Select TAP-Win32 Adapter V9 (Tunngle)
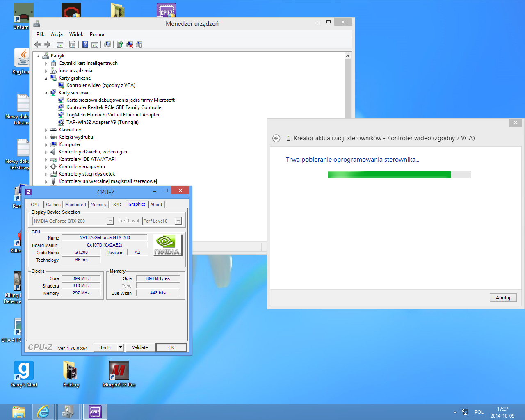The height and width of the screenshot is (420, 525). pyautogui.click(x=102, y=122)
